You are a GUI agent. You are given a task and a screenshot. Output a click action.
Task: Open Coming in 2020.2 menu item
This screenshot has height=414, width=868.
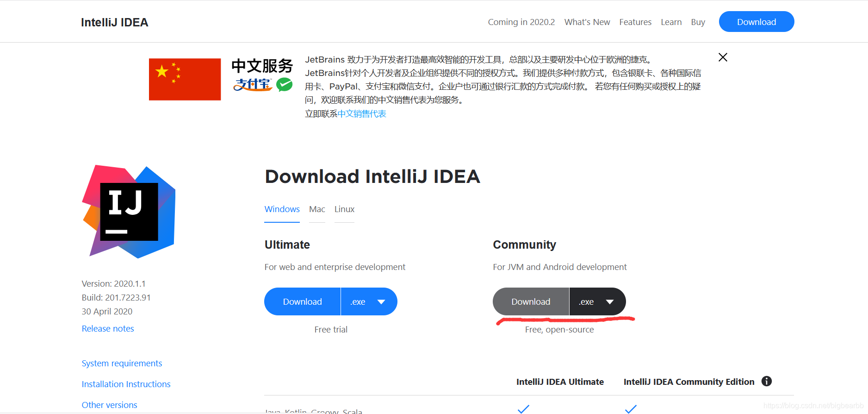521,22
